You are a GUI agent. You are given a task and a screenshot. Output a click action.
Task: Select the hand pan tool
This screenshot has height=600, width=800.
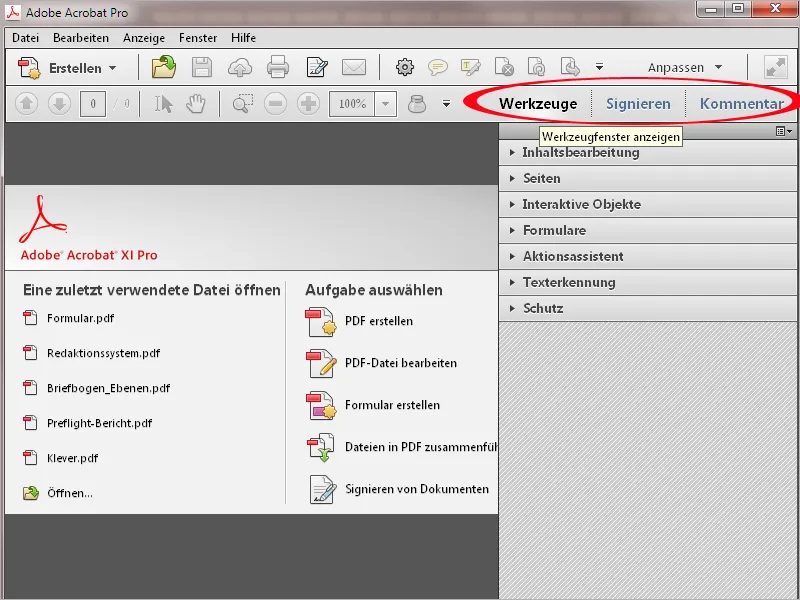tap(195, 104)
